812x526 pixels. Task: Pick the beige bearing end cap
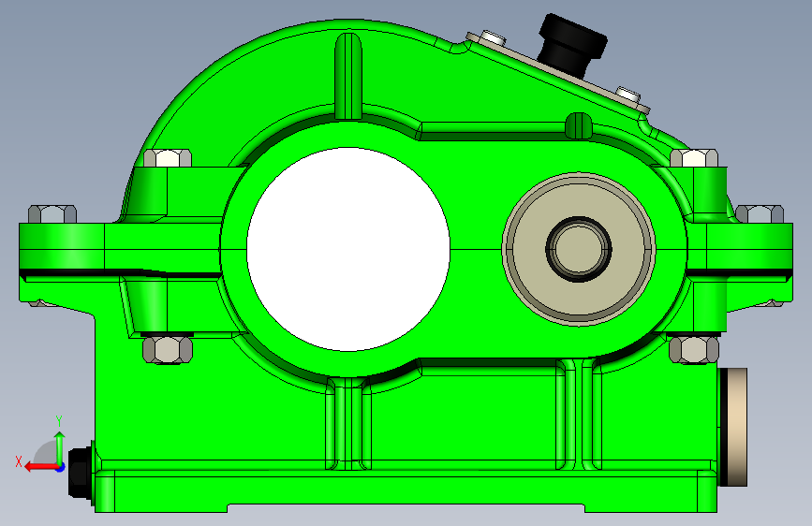point(579,249)
